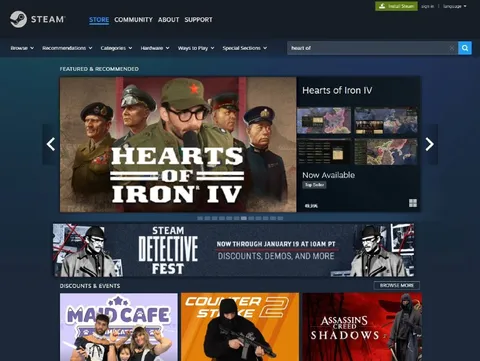The width and height of the screenshot is (480, 361).
Task: Click the DISCOUNTS & EVENTS heading
Action: 90,286
